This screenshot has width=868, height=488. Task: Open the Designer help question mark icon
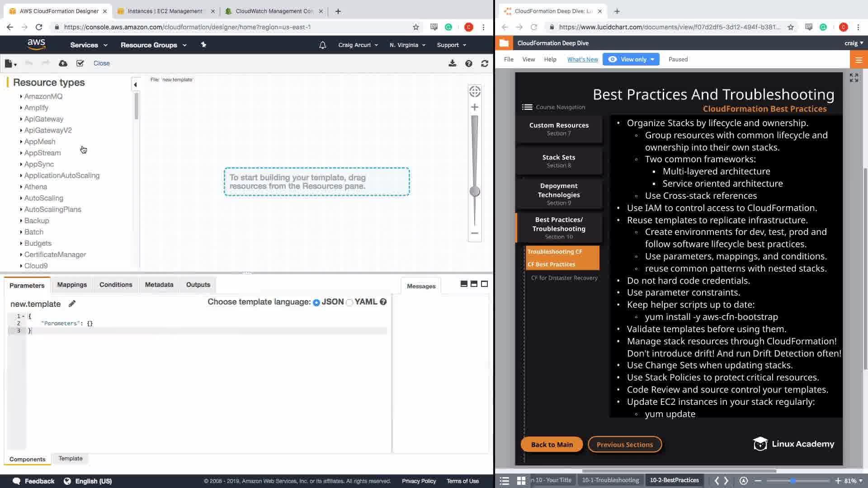(x=469, y=63)
